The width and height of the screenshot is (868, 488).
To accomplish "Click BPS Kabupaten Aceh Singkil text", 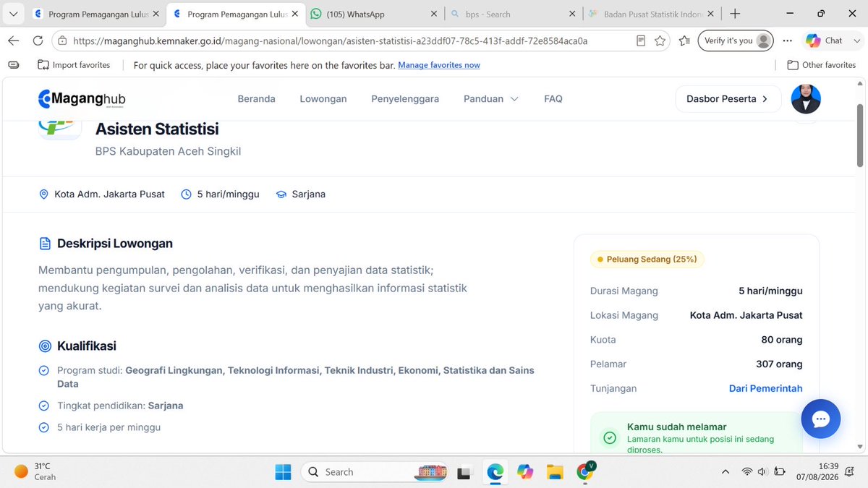I will 169,151.
